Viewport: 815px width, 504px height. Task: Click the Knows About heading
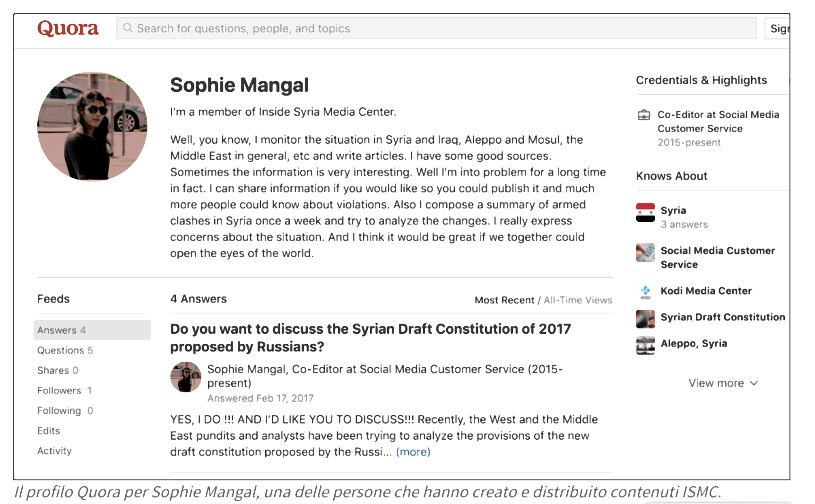pos(671,176)
